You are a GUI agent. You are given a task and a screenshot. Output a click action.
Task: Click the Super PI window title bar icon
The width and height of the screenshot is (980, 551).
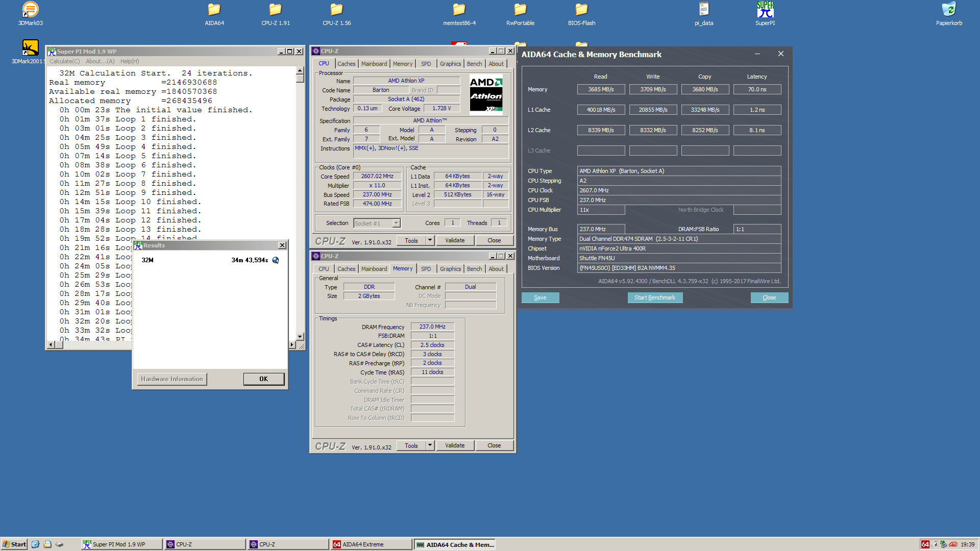click(52, 52)
